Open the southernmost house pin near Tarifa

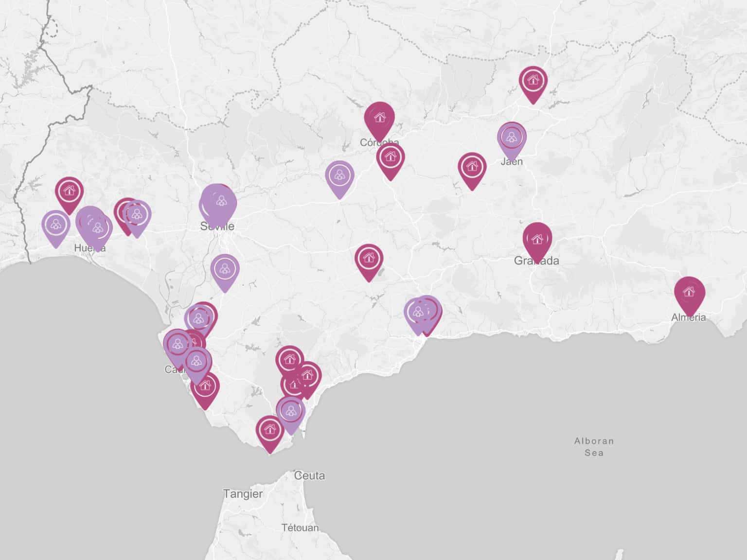point(270,431)
